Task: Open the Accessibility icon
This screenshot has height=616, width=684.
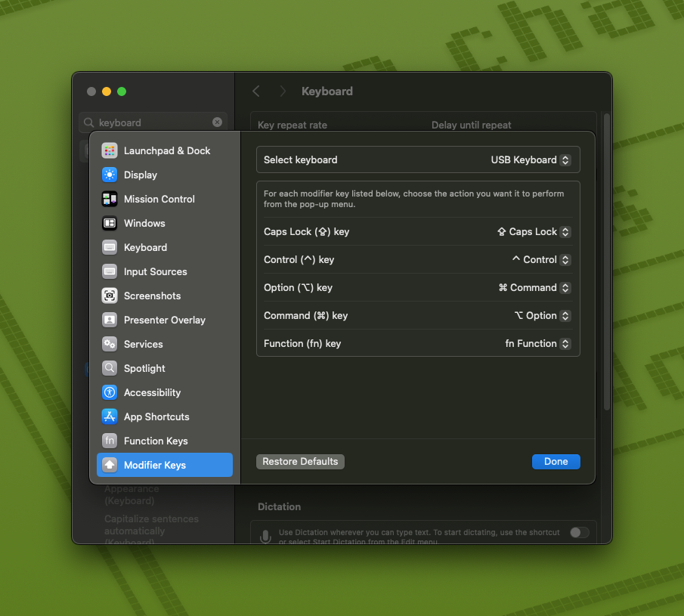Action: pos(110,393)
